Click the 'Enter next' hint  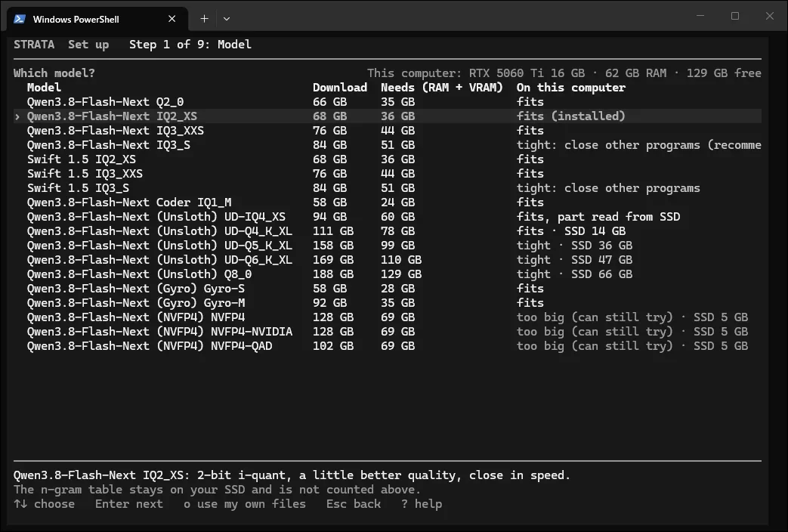[129, 504]
